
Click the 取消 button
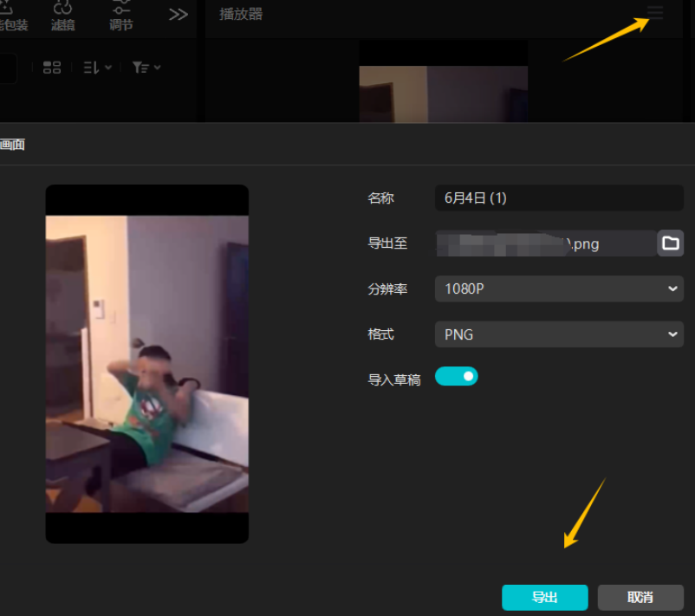click(x=640, y=597)
